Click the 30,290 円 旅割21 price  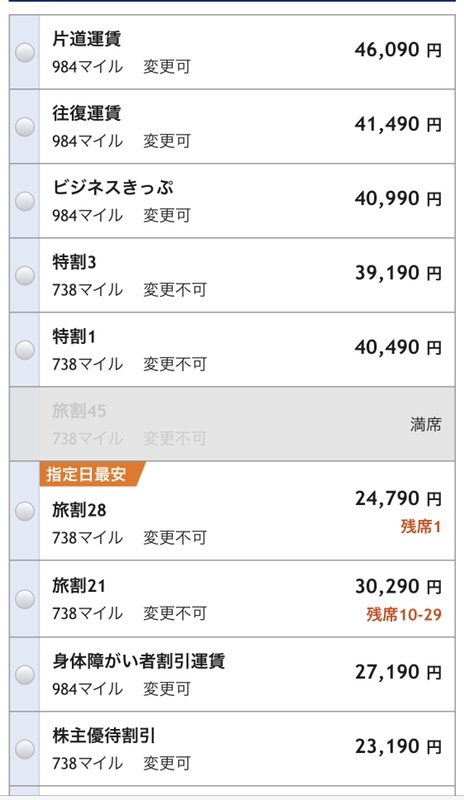pyautogui.click(x=398, y=587)
